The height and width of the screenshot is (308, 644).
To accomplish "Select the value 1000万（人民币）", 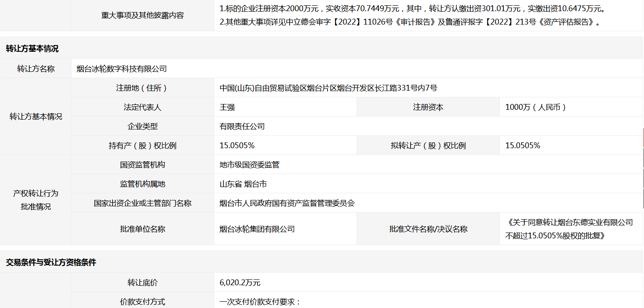I will (x=536, y=107).
